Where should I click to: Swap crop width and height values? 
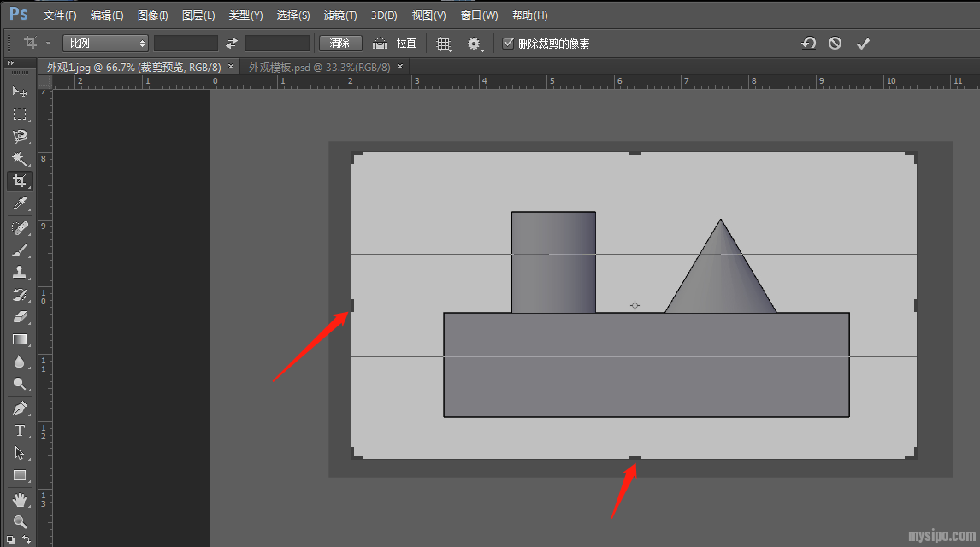pos(232,44)
